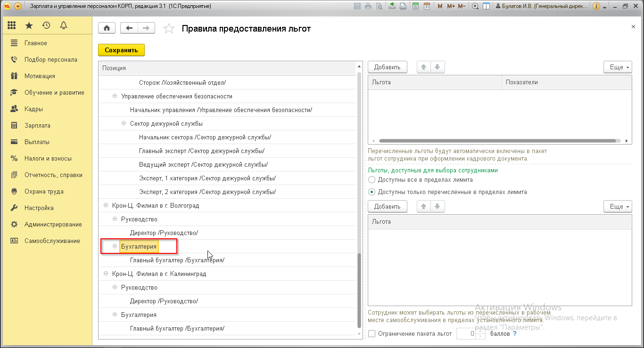
Task: Select 'Доступны все в пределах лимита' option
Action: point(372,179)
